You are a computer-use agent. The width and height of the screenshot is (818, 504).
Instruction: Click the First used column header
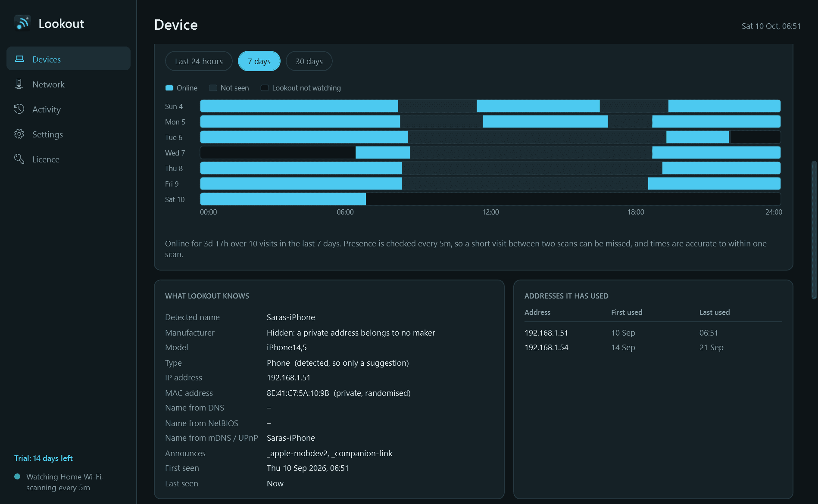627,312
